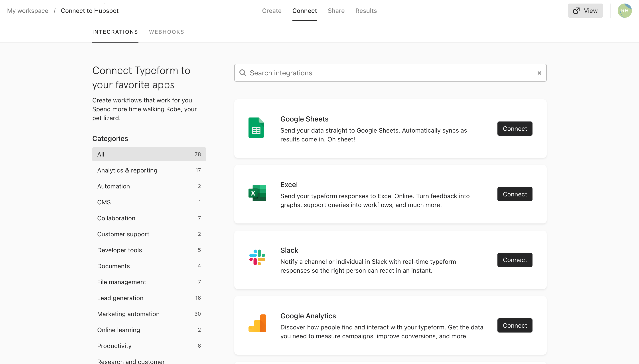Connect the Google Analytics integration
The width and height of the screenshot is (639, 364).
(515, 325)
